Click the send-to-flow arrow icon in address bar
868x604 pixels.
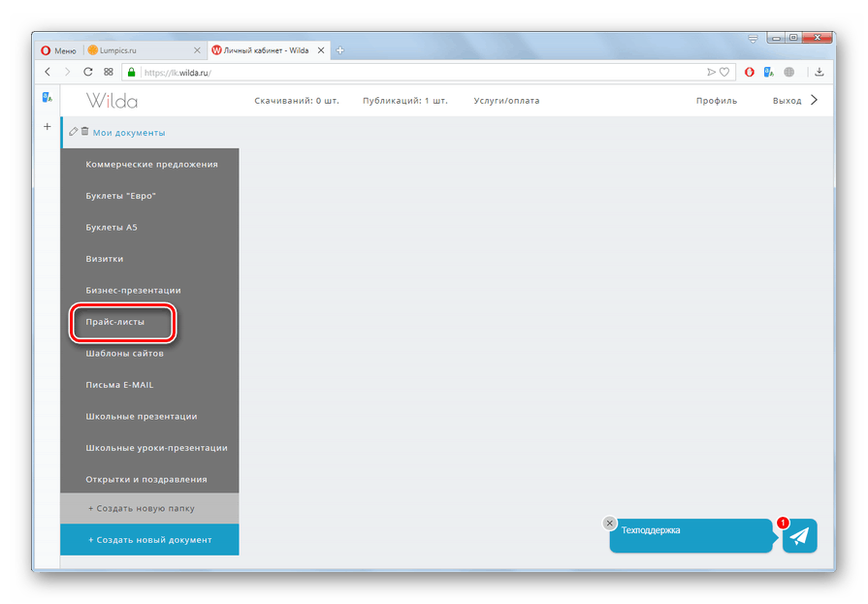click(x=711, y=72)
